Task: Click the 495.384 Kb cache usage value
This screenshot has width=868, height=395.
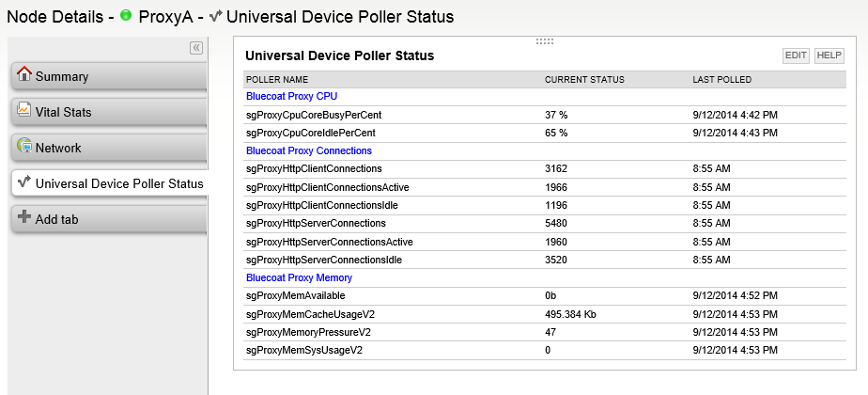Action: point(570,315)
